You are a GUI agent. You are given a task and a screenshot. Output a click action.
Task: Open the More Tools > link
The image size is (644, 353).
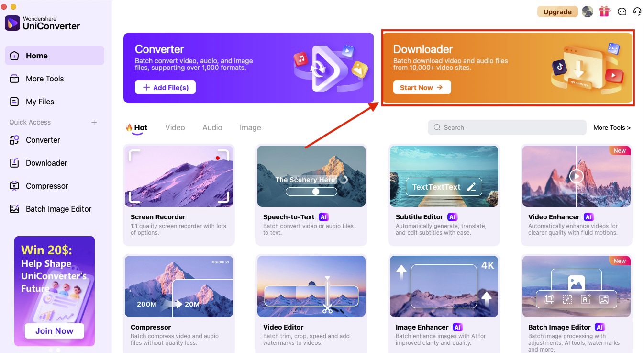pos(612,127)
